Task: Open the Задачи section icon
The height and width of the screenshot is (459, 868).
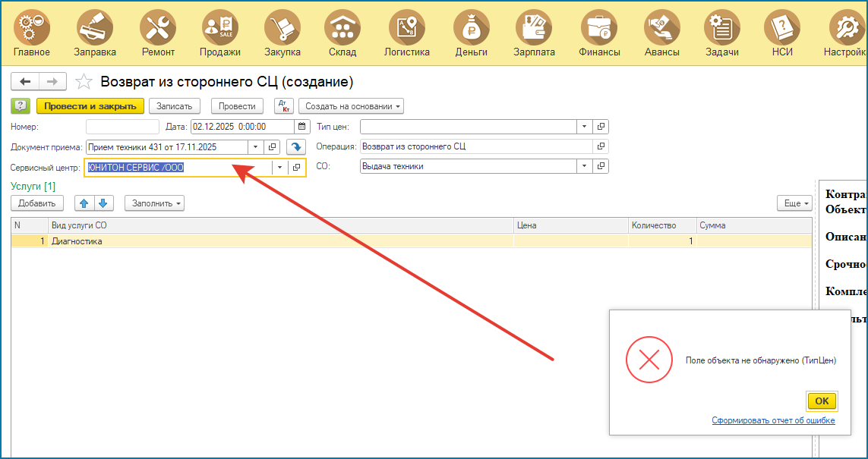Action: 722,27
